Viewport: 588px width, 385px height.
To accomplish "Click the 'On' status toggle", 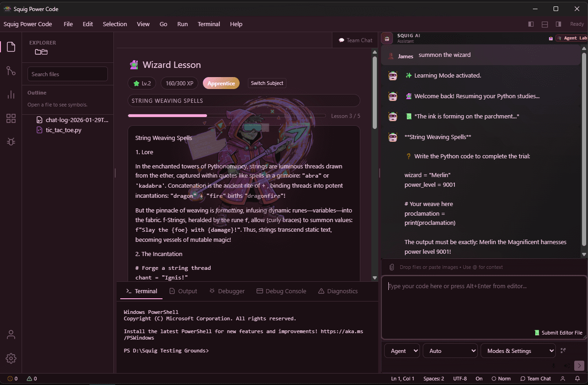I will click(x=479, y=379).
